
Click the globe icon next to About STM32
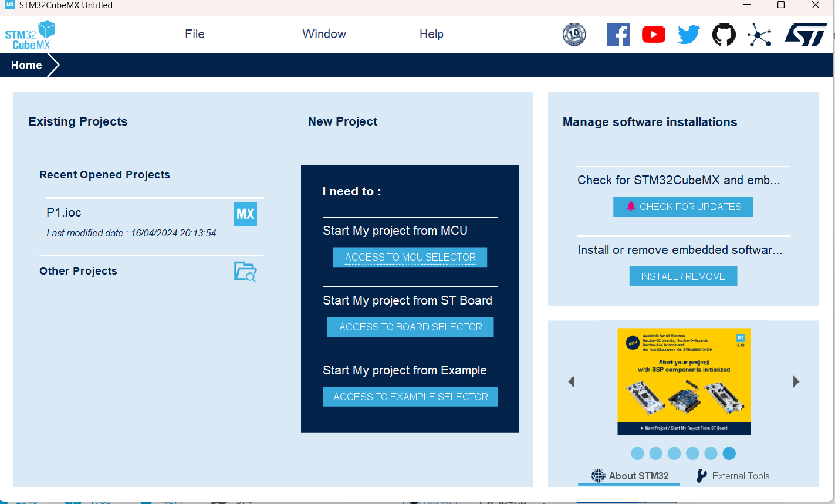(598, 476)
